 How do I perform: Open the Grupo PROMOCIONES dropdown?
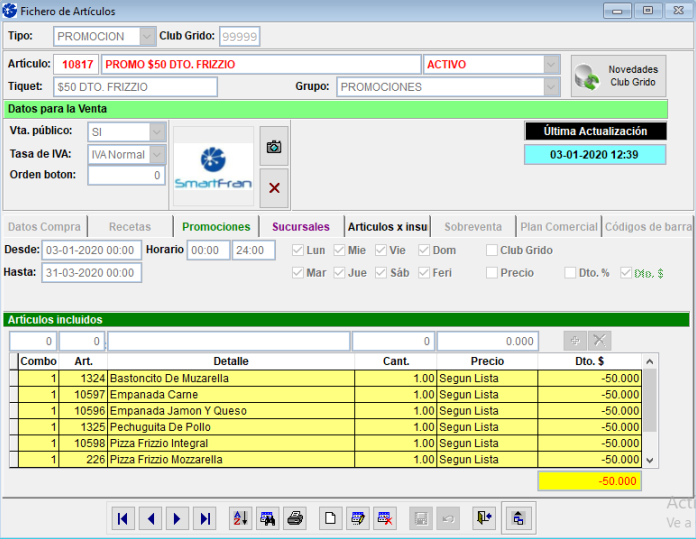click(x=551, y=87)
